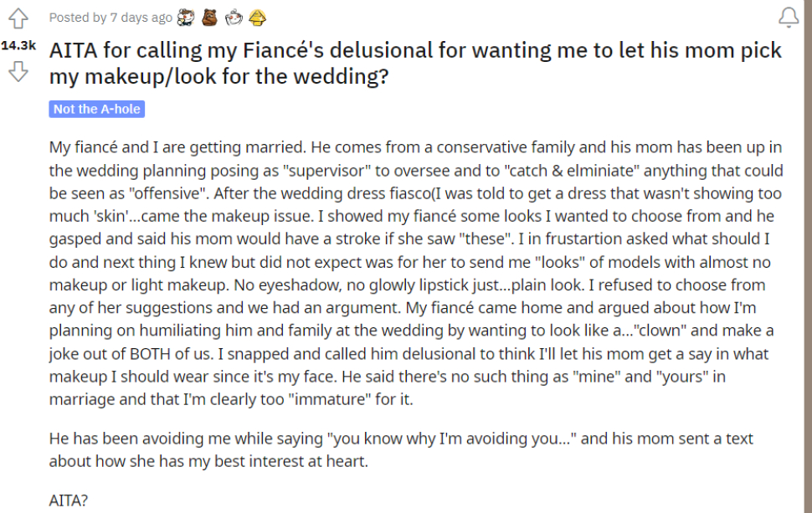The height and width of the screenshot is (513, 812).
Task: Downvote the AITA post
Action: [x=18, y=71]
